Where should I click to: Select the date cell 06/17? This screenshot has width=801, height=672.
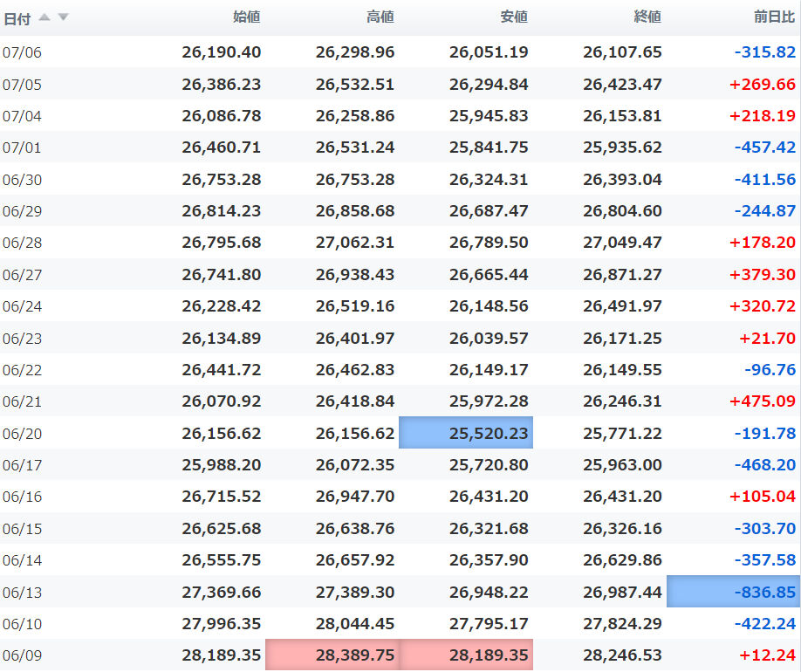click(x=22, y=466)
